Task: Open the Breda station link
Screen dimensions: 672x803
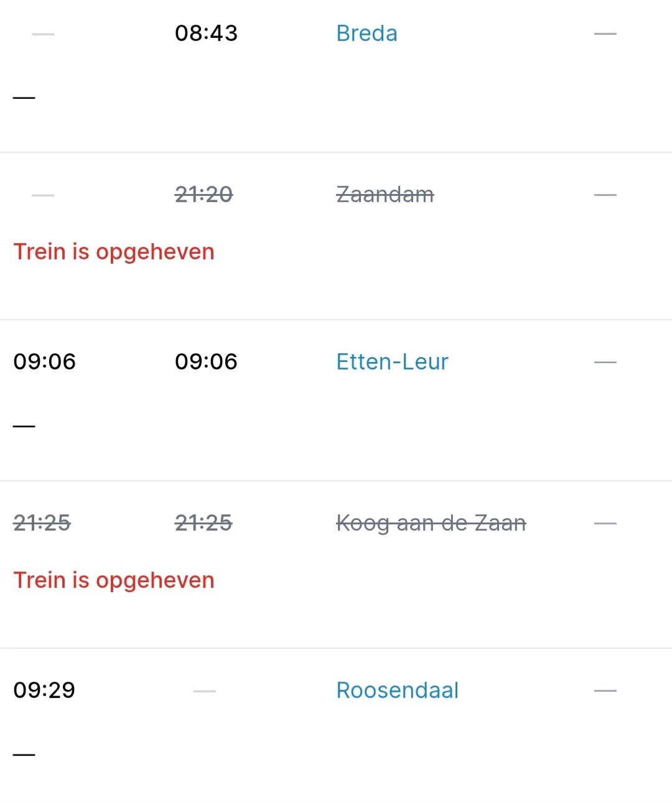Action: pyautogui.click(x=366, y=34)
